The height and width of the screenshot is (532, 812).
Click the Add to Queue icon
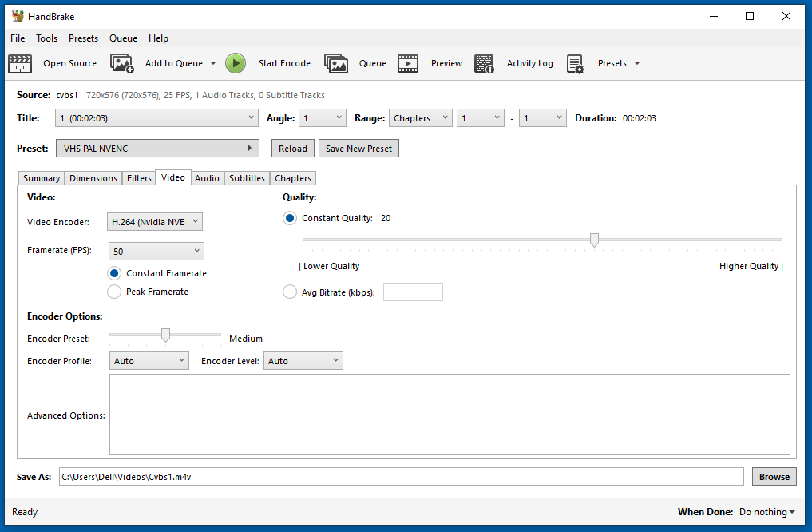tap(122, 63)
